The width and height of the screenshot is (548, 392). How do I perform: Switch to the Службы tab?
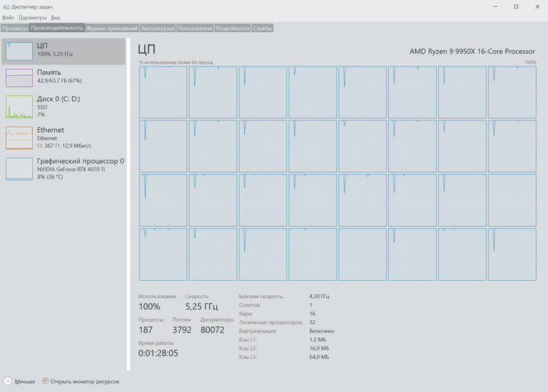(x=263, y=28)
